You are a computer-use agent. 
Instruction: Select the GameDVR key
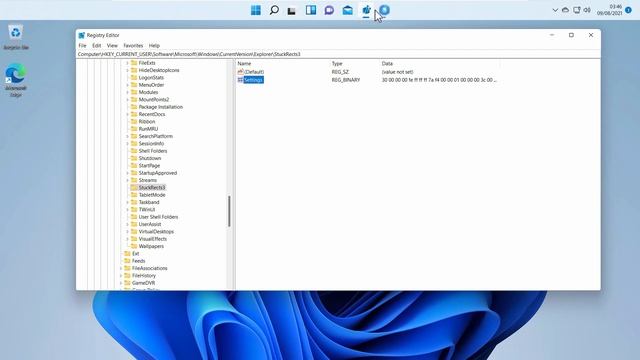coord(143,283)
